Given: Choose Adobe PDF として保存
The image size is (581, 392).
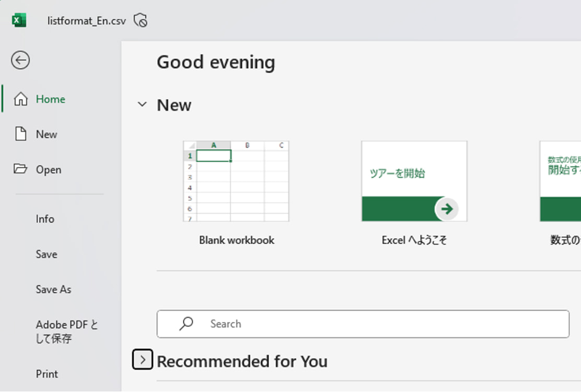Looking at the screenshot, I should 66,331.
